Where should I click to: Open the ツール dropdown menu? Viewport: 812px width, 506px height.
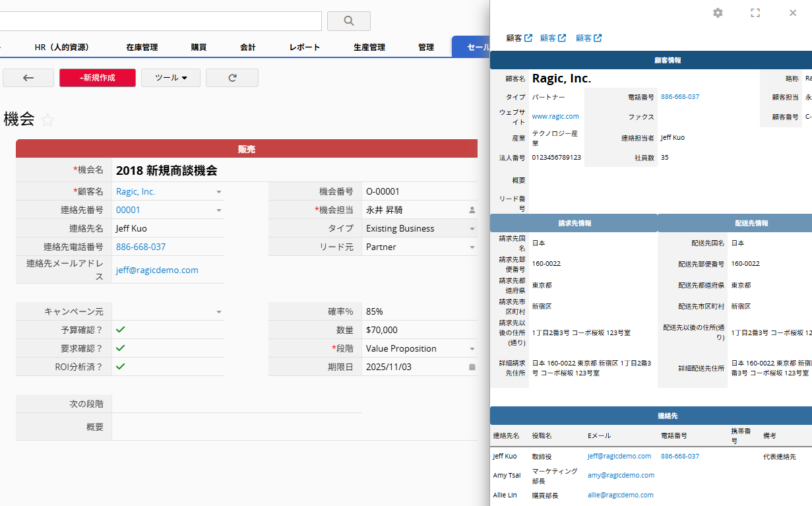[171, 78]
